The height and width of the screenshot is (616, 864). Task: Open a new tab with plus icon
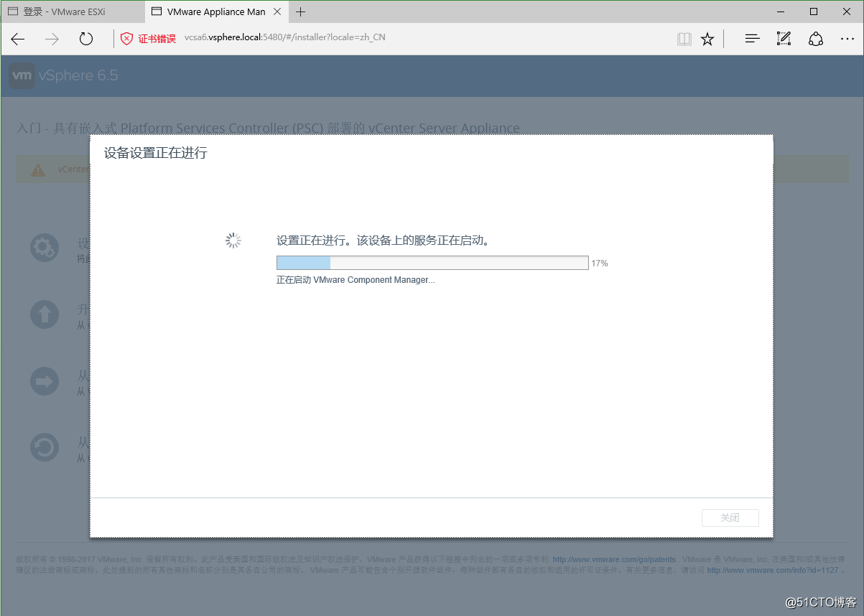(301, 11)
